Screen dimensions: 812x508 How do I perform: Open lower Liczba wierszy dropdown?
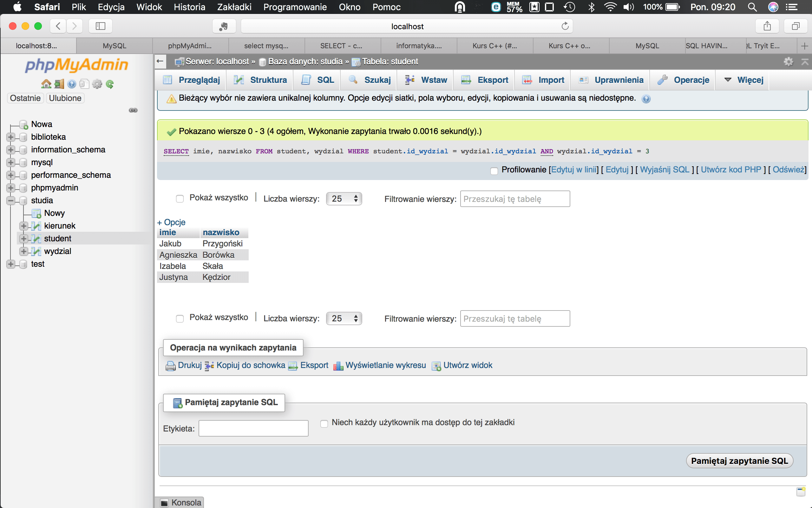344,318
